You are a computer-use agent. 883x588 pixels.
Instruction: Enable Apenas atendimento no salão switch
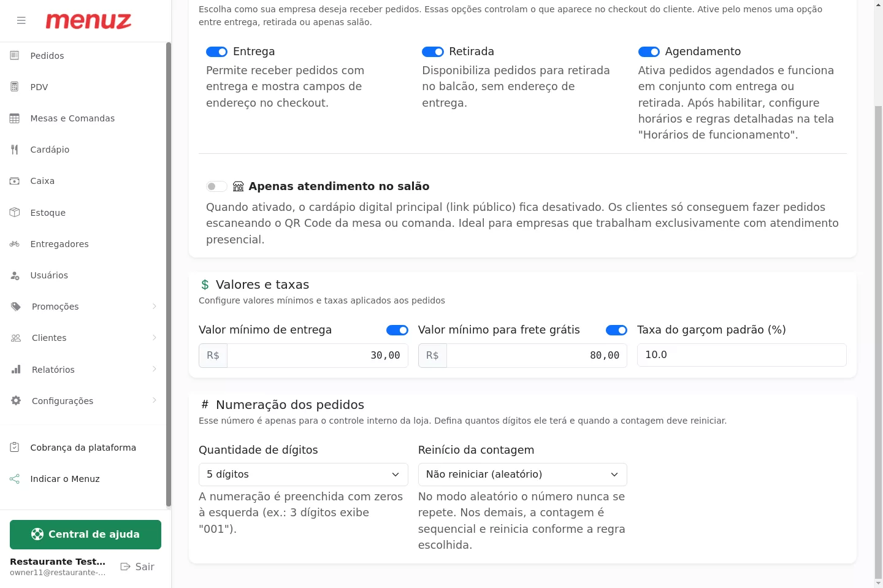click(217, 186)
